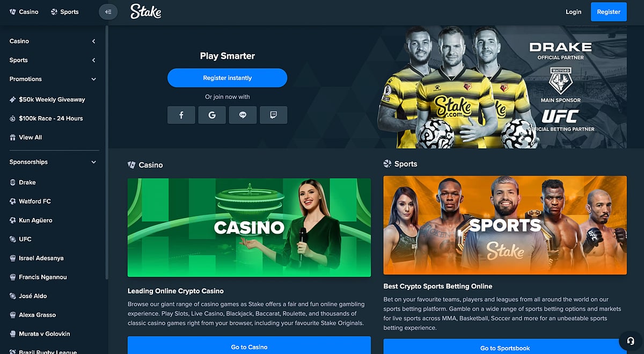Switch to the Sports top tab
The width and height of the screenshot is (644, 354).
click(x=64, y=12)
